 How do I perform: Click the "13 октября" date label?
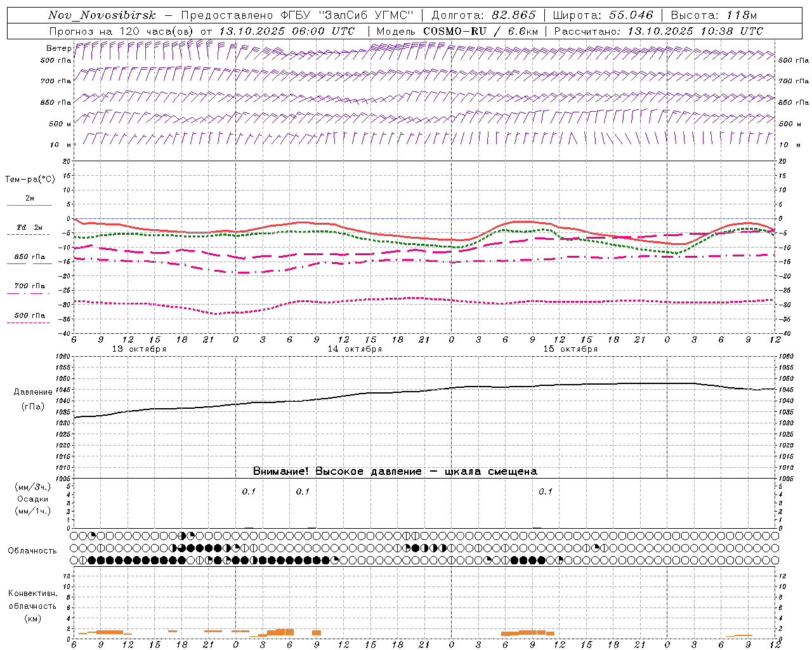point(139,349)
